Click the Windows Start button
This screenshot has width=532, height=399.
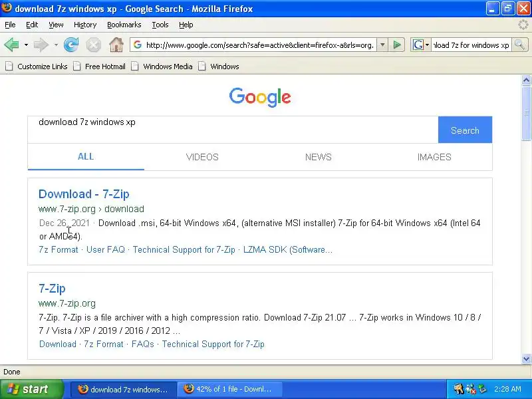click(x=31, y=389)
